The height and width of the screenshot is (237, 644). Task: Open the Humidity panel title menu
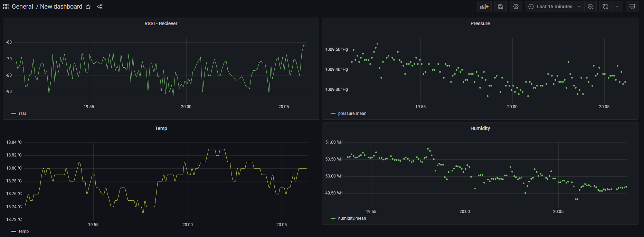point(480,128)
